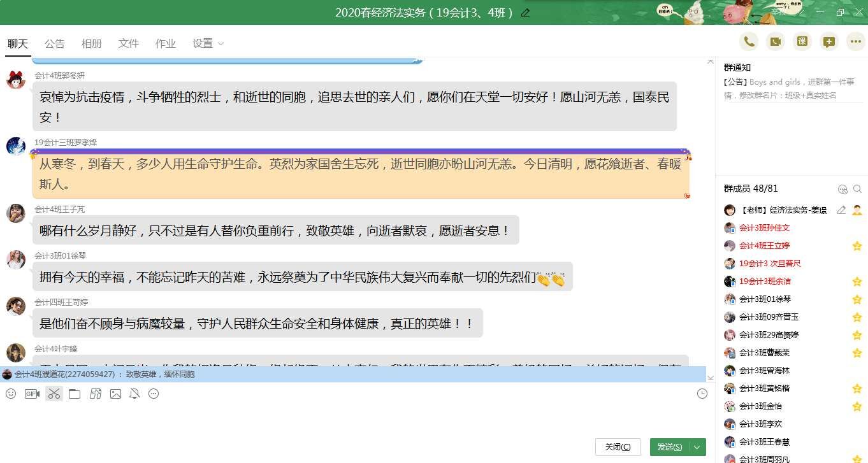
Task: Click the 发送(S) button
Action: click(669, 447)
